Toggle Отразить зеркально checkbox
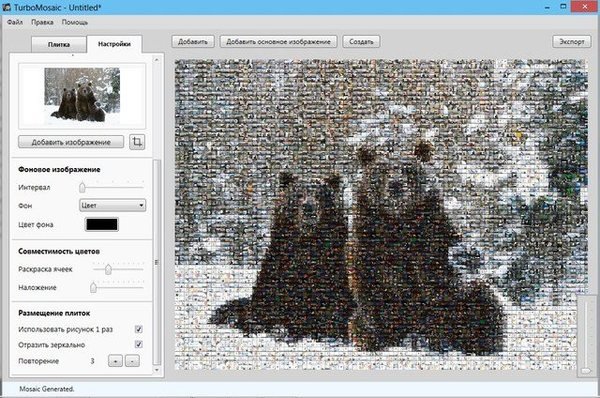600x398 pixels. (139, 344)
